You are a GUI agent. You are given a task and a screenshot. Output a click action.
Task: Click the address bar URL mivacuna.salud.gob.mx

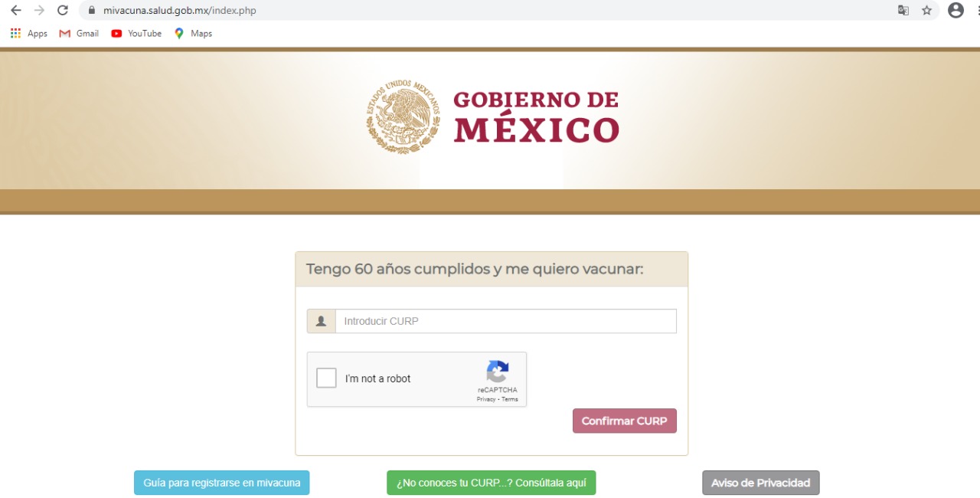tap(179, 11)
